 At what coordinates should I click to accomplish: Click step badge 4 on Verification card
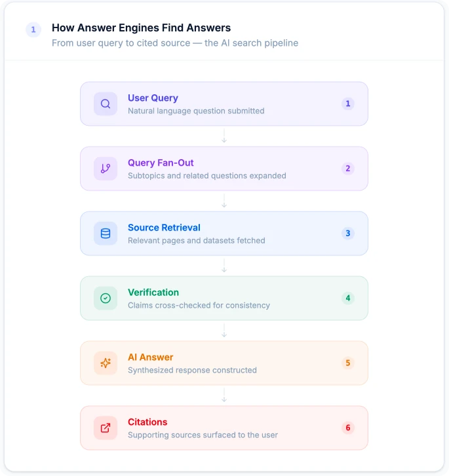point(348,298)
